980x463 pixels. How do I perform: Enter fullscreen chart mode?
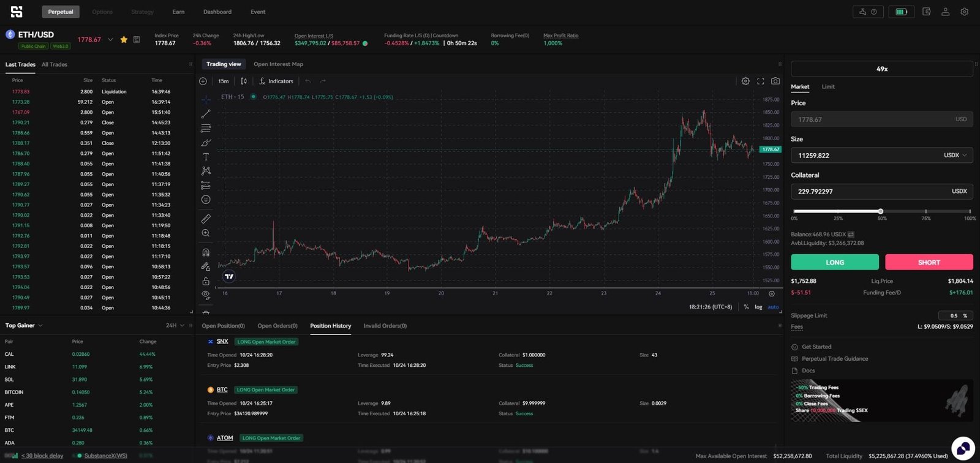[761, 81]
